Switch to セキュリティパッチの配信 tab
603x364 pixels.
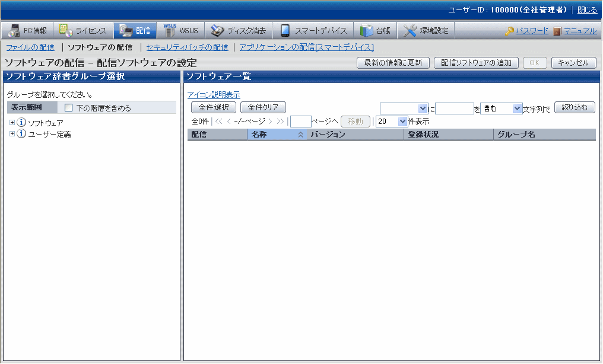pyautogui.click(x=187, y=47)
